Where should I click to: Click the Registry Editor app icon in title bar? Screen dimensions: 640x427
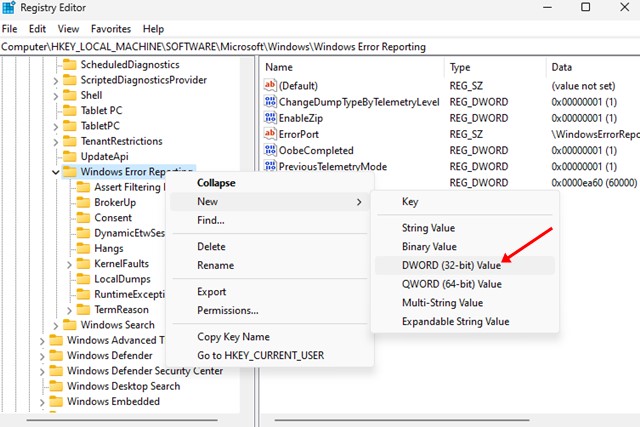click(x=9, y=9)
